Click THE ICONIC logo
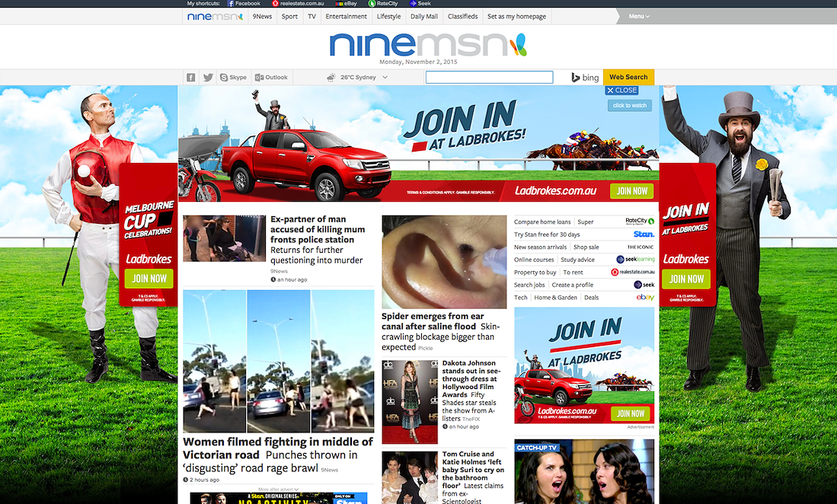Image resolution: width=837 pixels, height=504 pixels. 641,247
